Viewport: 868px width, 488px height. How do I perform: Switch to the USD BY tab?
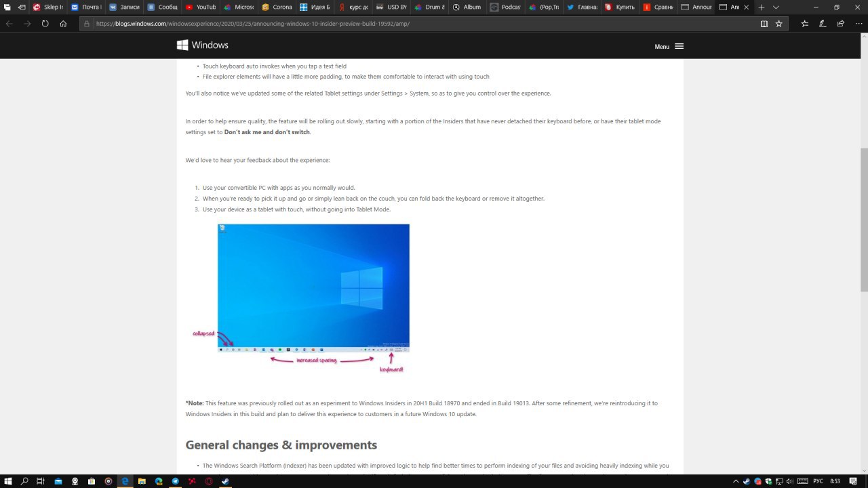click(391, 7)
